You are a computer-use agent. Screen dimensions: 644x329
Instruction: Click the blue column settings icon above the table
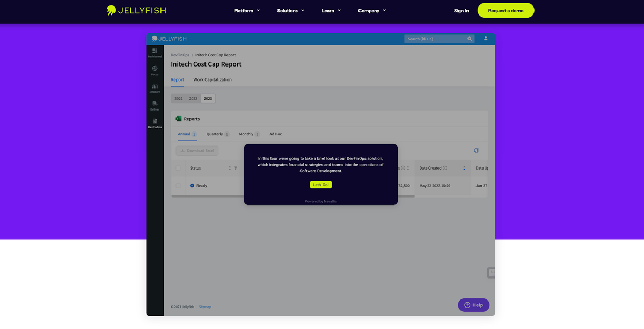click(476, 150)
